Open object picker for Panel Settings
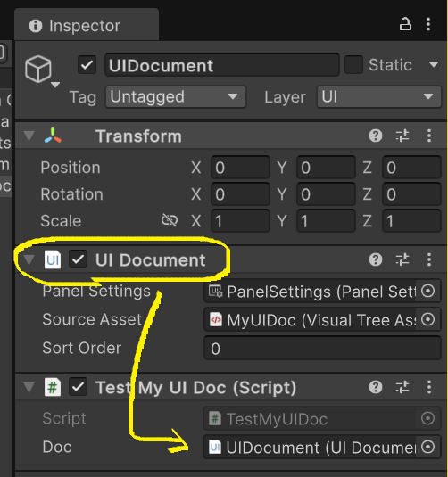Viewport: 448px width, 477px height. 427,292
